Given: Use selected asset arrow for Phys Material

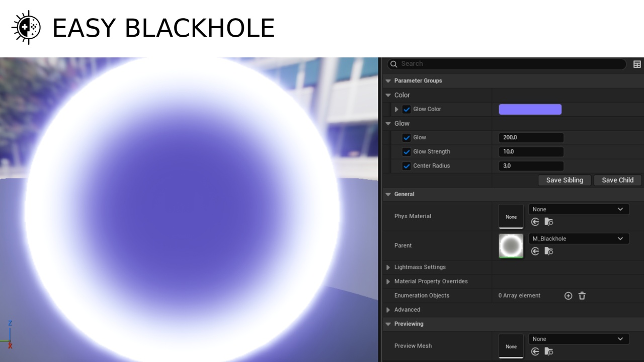Looking at the screenshot, I should point(535,222).
